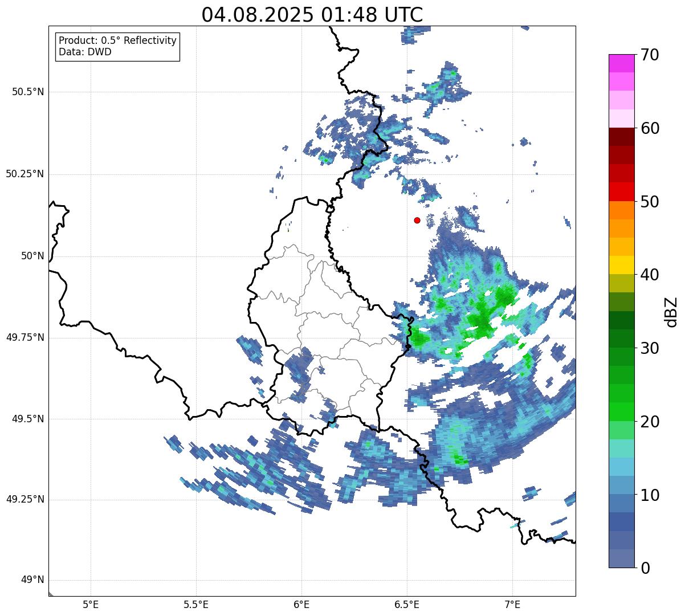The image size is (685, 616).
Task: Click the 50°N latitude label
Action: (x=33, y=256)
